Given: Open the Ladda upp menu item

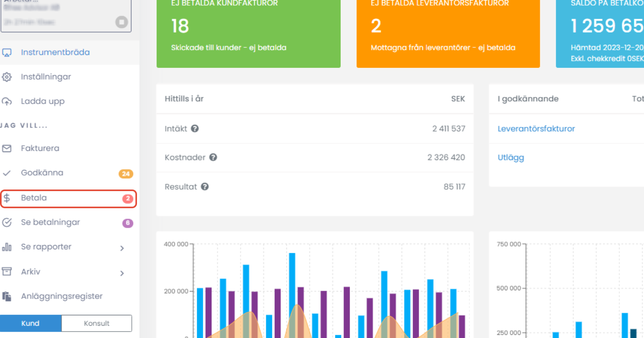Looking at the screenshot, I should point(70,102).
